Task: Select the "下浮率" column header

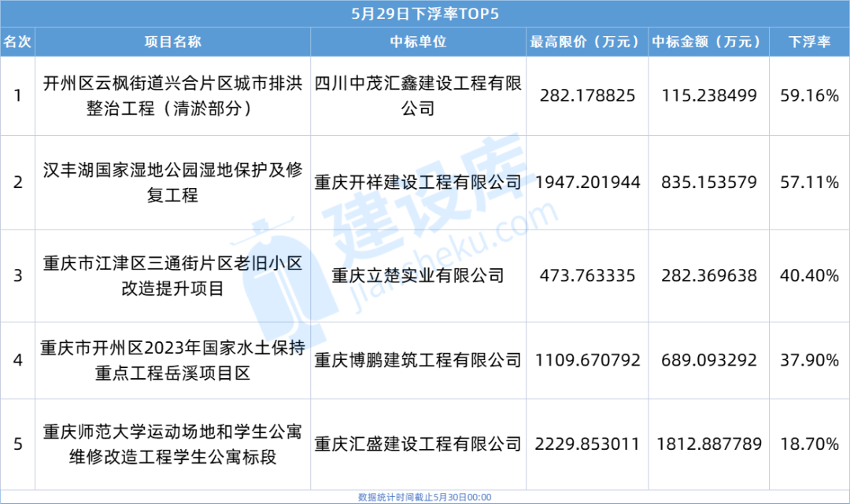Action: 809,42
